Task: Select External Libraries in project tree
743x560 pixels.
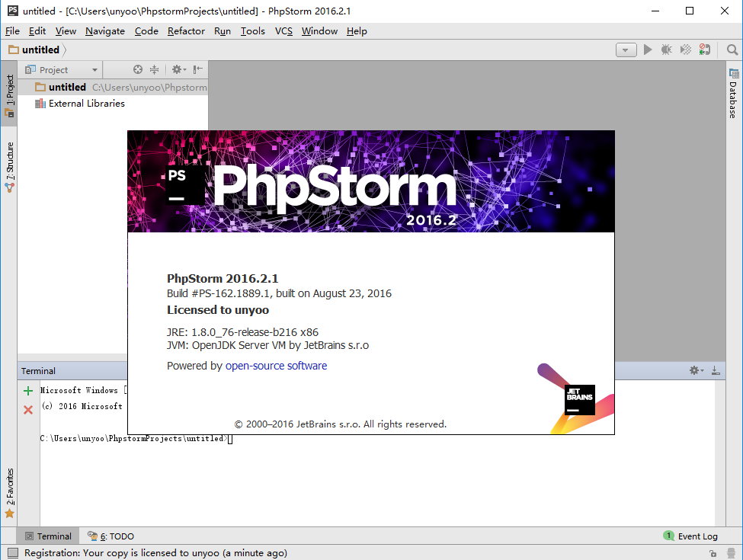Action: pyautogui.click(x=79, y=104)
